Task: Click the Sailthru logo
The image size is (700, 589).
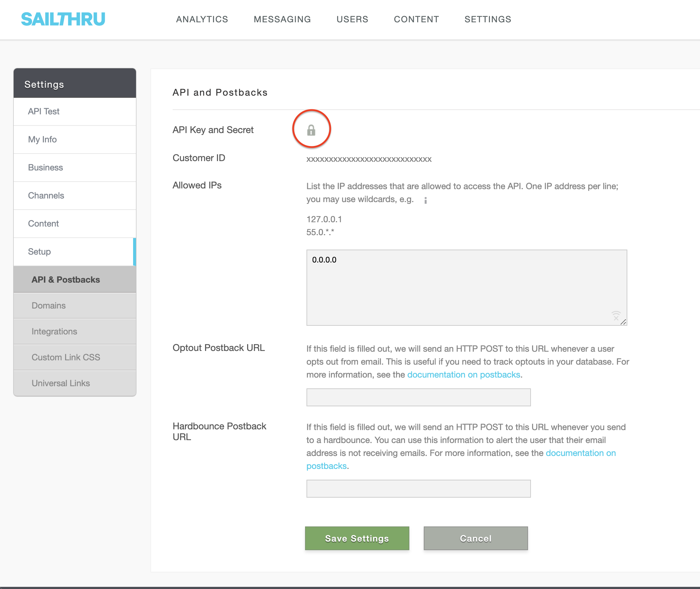Action: pyautogui.click(x=63, y=19)
